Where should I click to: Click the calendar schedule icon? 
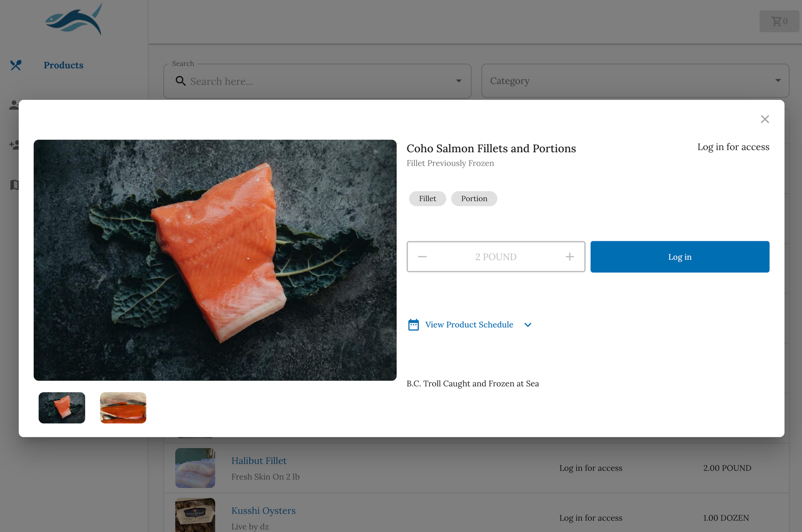click(414, 324)
